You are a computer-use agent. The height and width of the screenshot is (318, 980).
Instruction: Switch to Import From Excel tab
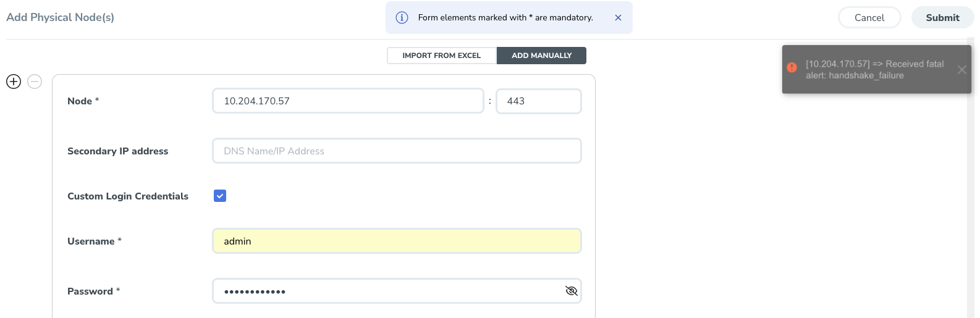click(442, 56)
